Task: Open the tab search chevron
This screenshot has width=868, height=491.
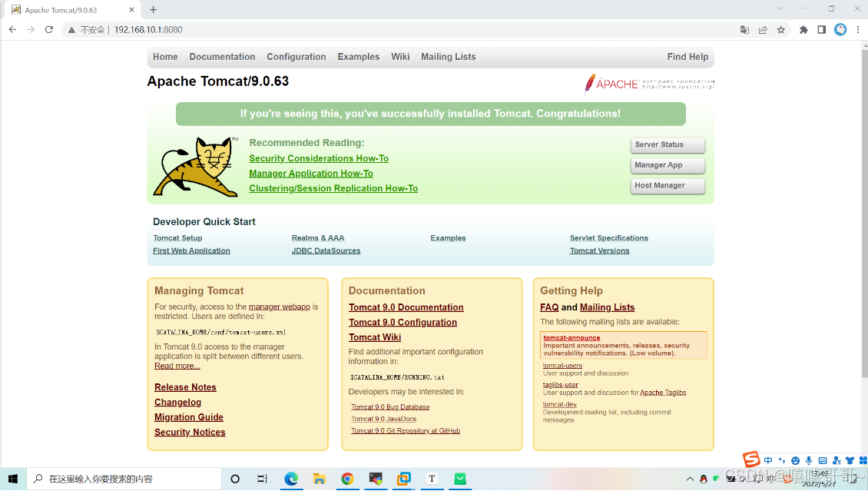Action: [x=780, y=8]
